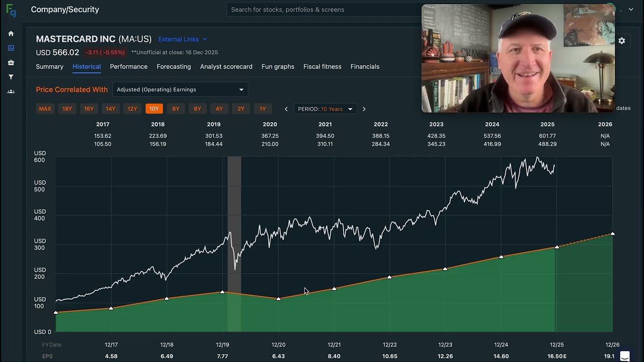
Task: Click the 12/17 earnings marker on the chart
Action: [111, 308]
